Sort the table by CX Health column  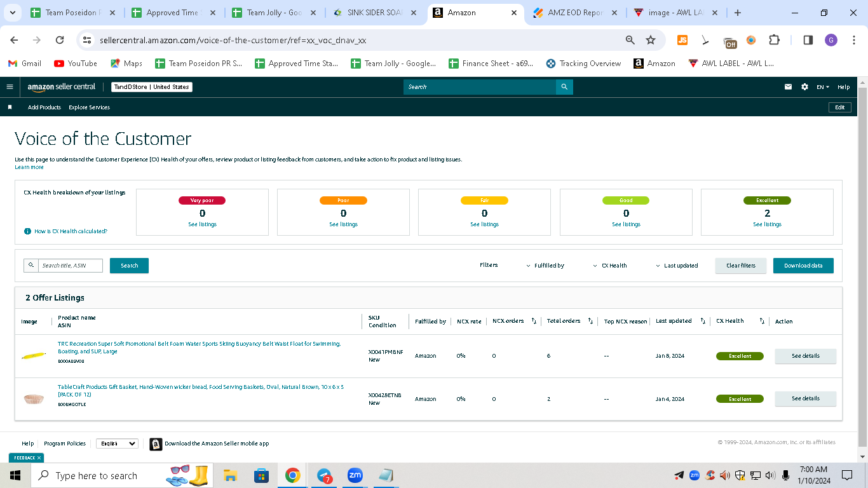(762, 321)
